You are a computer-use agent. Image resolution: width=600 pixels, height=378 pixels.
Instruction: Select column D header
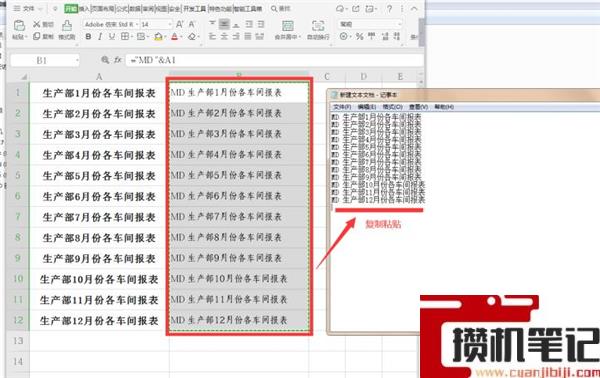pyautogui.click(x=363, y=77)
